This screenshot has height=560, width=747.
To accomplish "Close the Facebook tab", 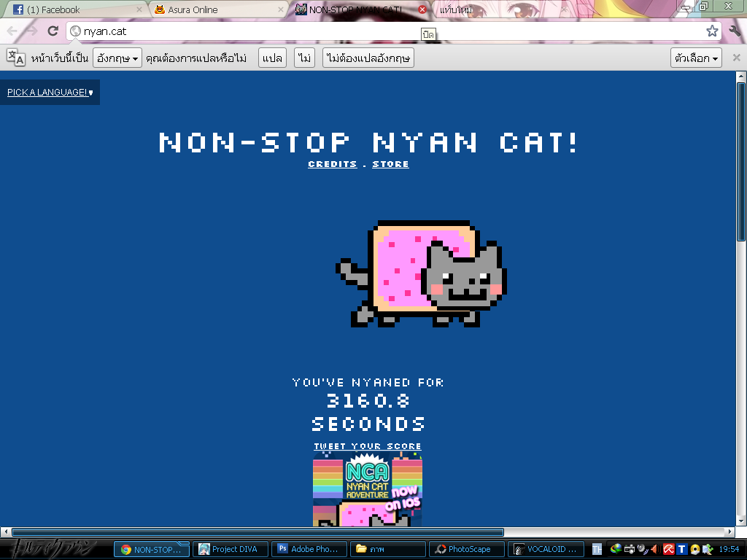I will coord(139,9).
